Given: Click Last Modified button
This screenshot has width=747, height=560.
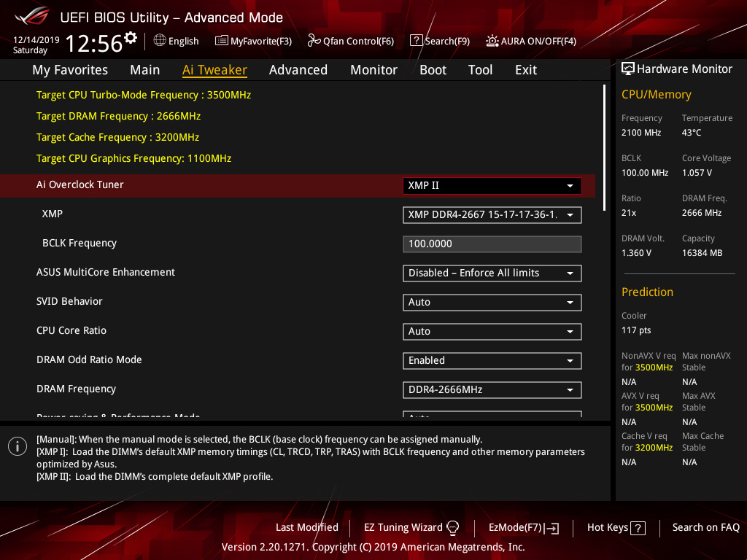Looking at the screenshot, I should click(x=307, y=527).
